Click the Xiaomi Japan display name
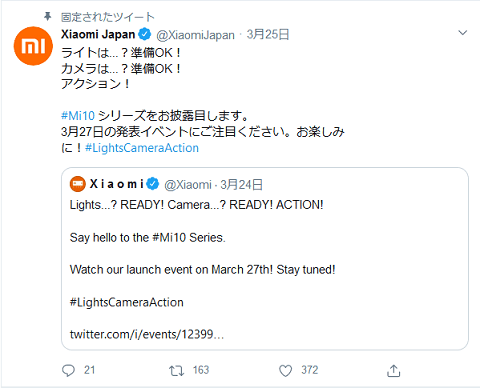The width and height of the screenshot is (480, 388). (98, 34)
